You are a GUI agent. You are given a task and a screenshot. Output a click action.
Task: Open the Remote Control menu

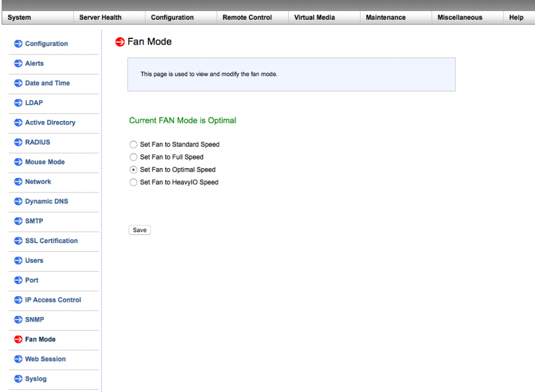(x=247, y=17)
